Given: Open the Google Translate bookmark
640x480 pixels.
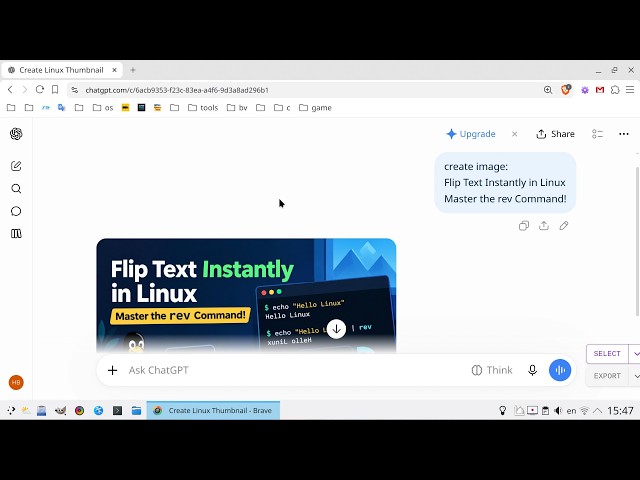Looking at the screenshot, I should point(62,108).
